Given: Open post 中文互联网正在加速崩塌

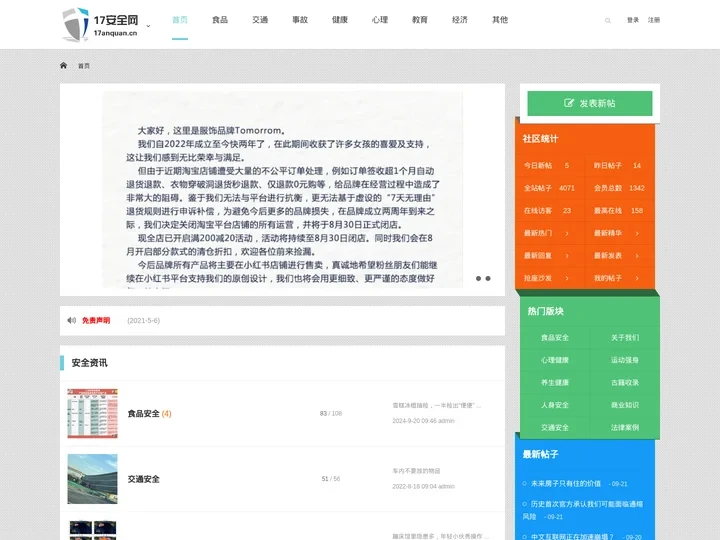Looking at the screenshot, I should tap(572, 536).
